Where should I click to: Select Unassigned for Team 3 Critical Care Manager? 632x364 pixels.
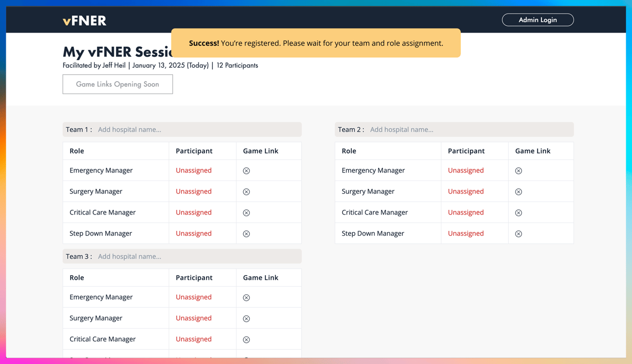point(194,339)
